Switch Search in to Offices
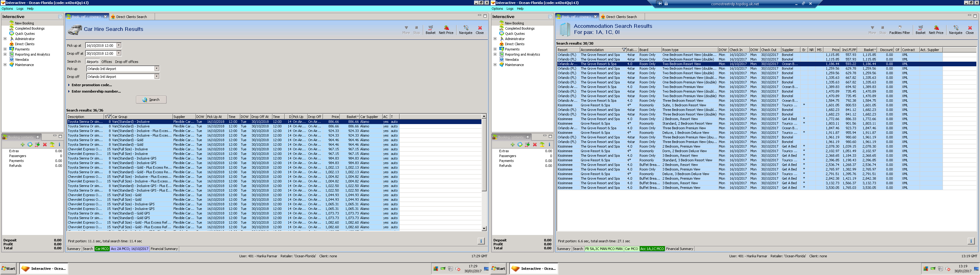This screenshot has width=980, height=275. pos(107,61)
